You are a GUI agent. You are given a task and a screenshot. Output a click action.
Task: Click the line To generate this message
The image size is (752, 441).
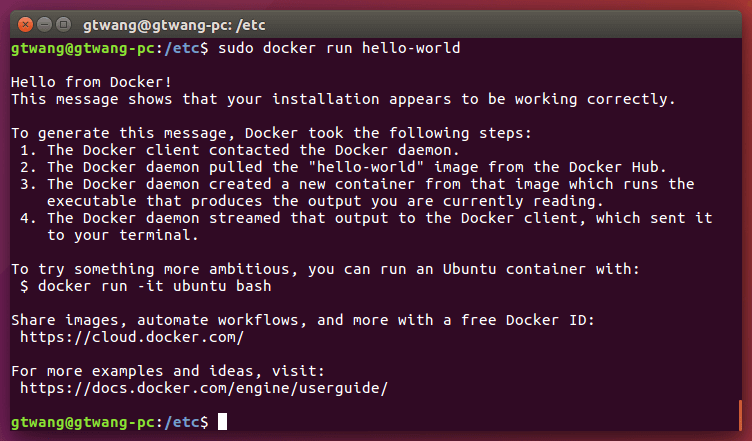click(x=271, y=133)
